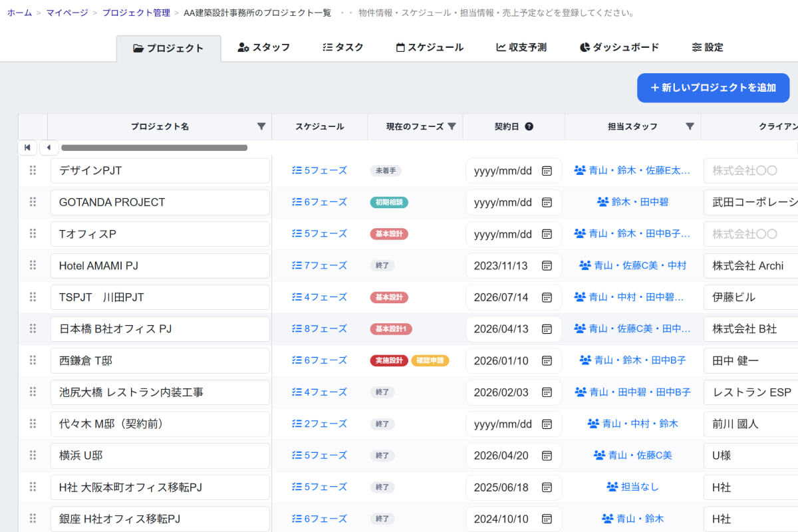Switch to the プロジェクト tab
798x532 pixels.
point(168,48)
